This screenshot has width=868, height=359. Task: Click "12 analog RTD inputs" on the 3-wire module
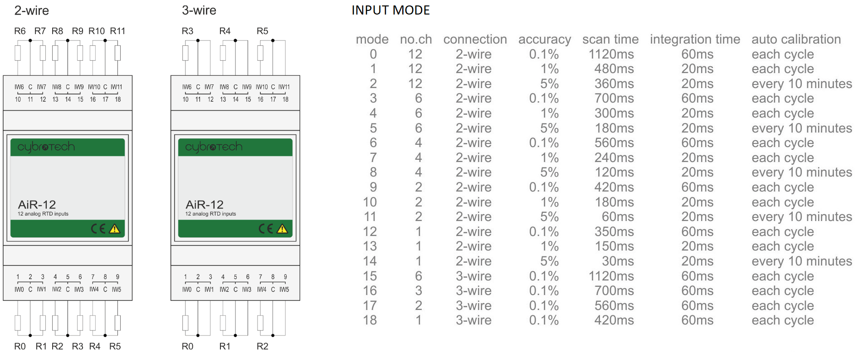210,214
